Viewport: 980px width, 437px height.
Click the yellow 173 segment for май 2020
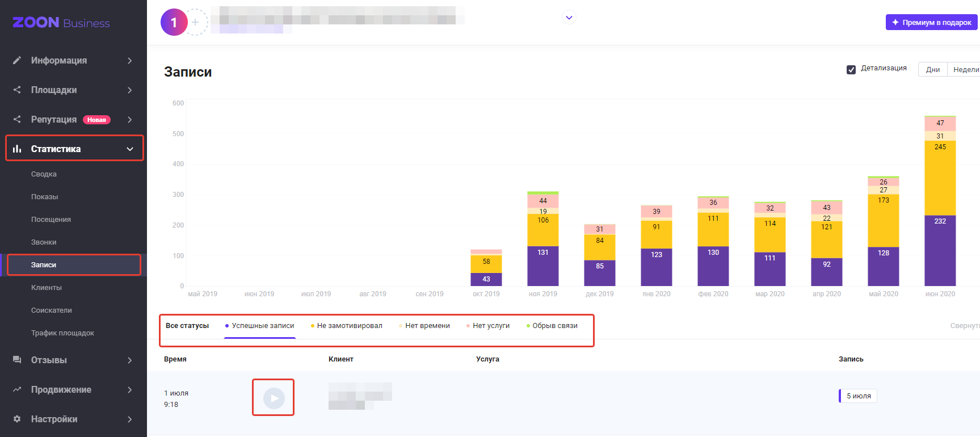884,220
